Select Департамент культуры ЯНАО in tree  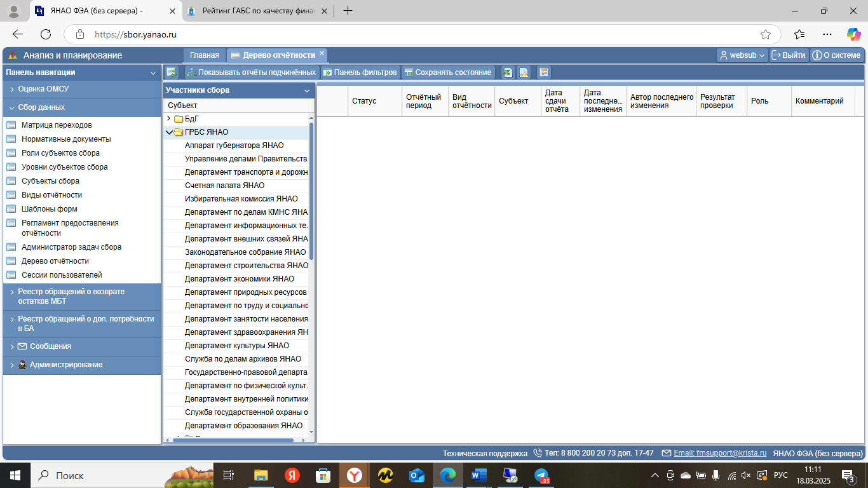236,346
